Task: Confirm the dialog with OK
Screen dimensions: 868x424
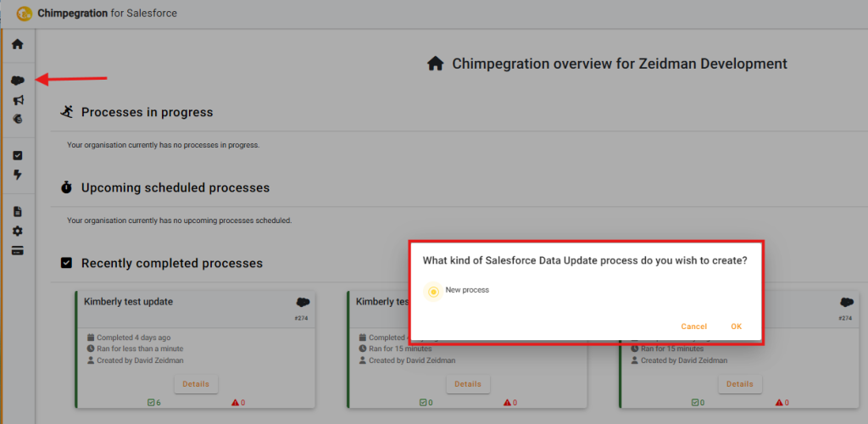Action: [x=736, y=326]
